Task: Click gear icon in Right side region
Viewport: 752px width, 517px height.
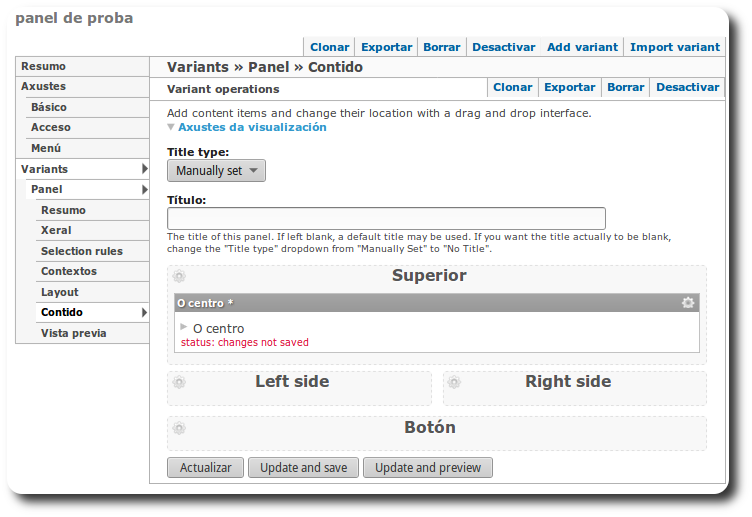Action: pyautogui.click(x=454, y=382)
